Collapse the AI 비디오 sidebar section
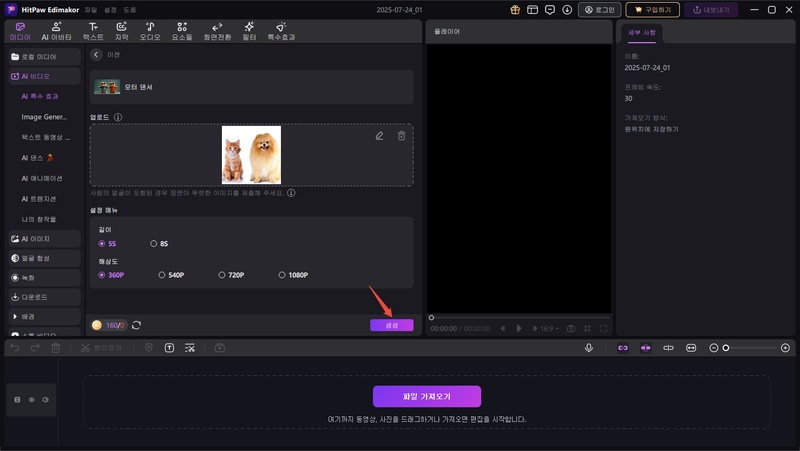Screen dimensions: 800x451 pos(44,76)
